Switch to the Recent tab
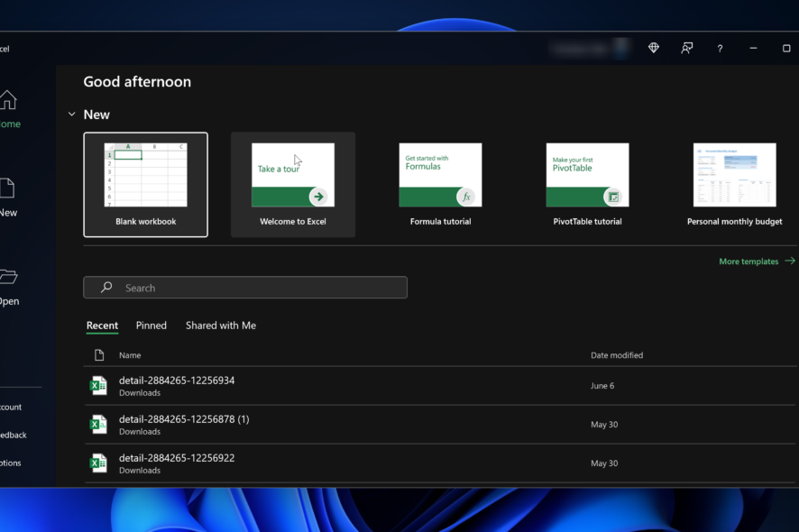Image resolution: width=799 pixels, height=532 pixels. 102,326
